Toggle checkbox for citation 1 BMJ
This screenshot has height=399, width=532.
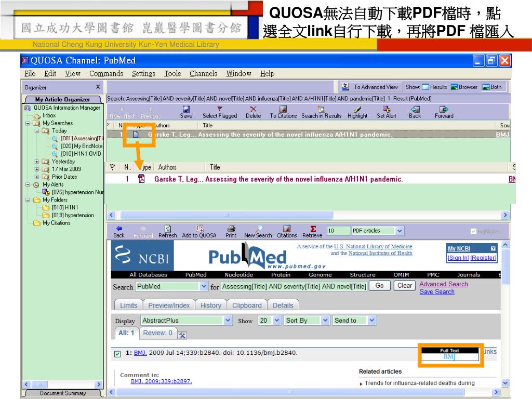click(x=117, y=354)
